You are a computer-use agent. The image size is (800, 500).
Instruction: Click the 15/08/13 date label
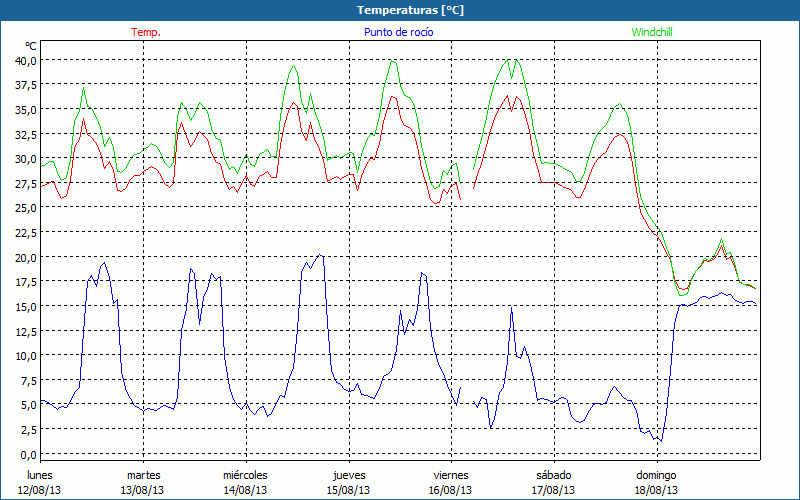[x=348, y=490]
